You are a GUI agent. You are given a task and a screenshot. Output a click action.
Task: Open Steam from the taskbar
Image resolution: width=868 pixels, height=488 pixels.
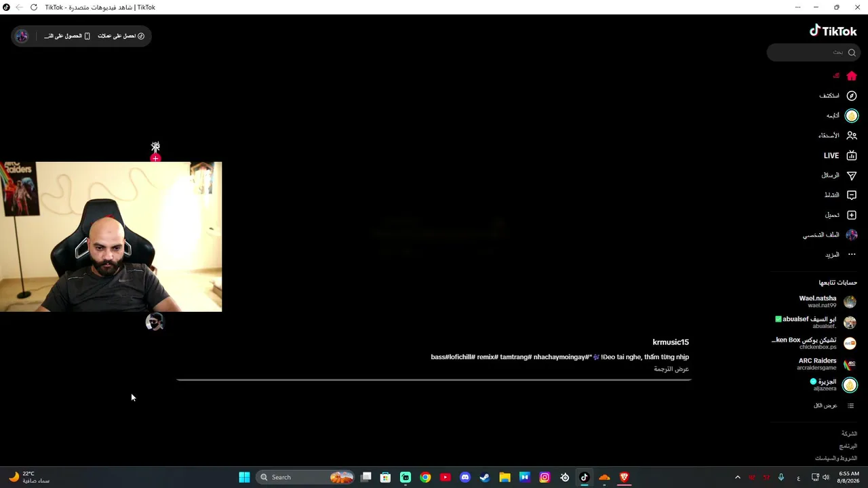[x=485, y=477]
